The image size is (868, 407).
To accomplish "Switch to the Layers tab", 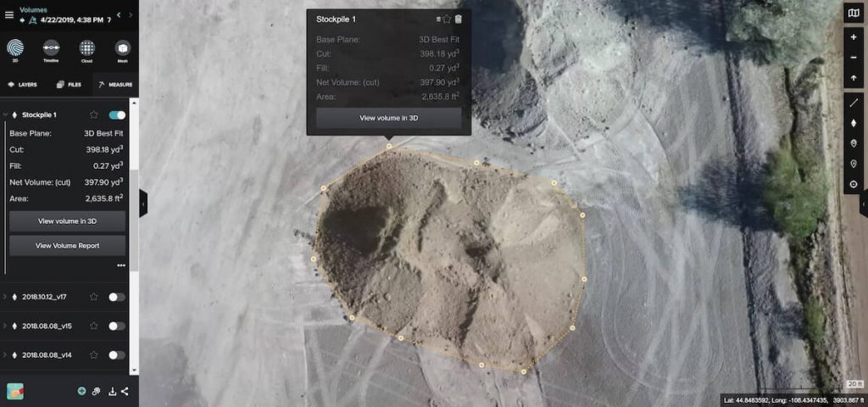I will point(23,85).
